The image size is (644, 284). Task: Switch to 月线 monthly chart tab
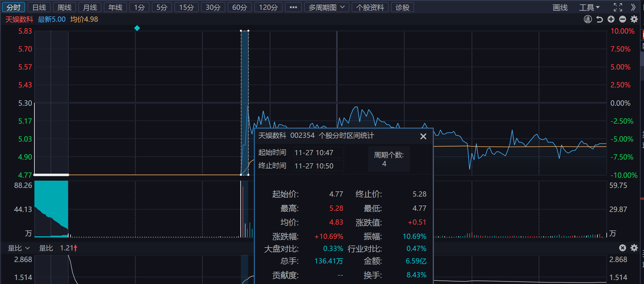click(x=90, y=7)
